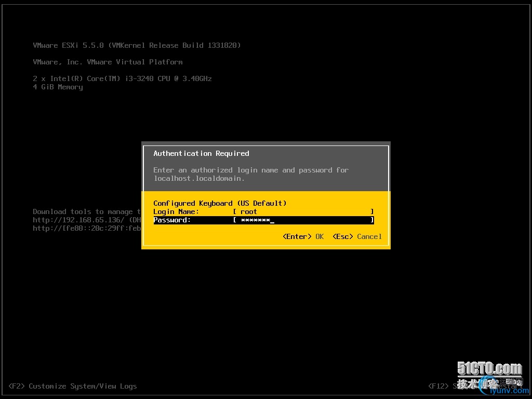Click the Enter an authorized login name message
Screen dimensions: 532x399
pyautogui.click(x=251, y=174)
